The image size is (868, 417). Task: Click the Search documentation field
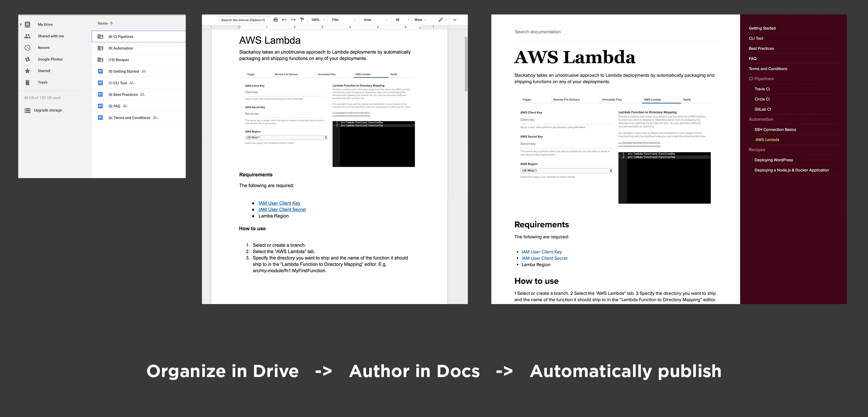(615, 32)
